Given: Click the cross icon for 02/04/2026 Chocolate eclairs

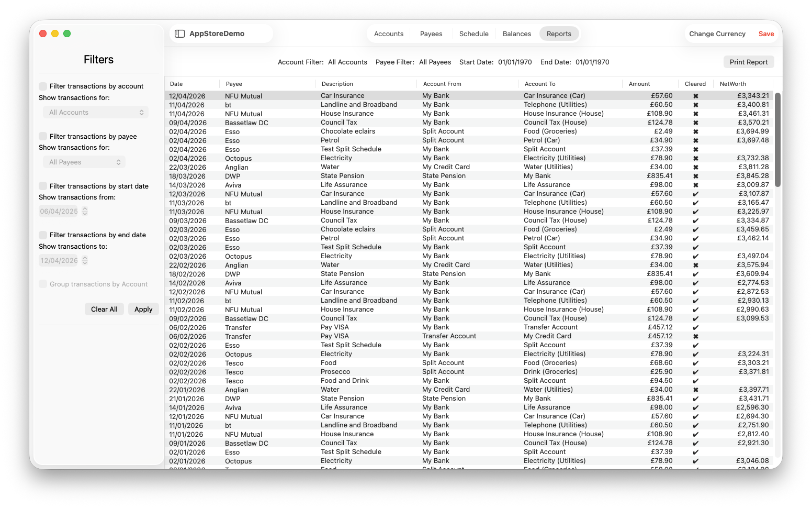Looking at the screenshot, I should [696, 131].
